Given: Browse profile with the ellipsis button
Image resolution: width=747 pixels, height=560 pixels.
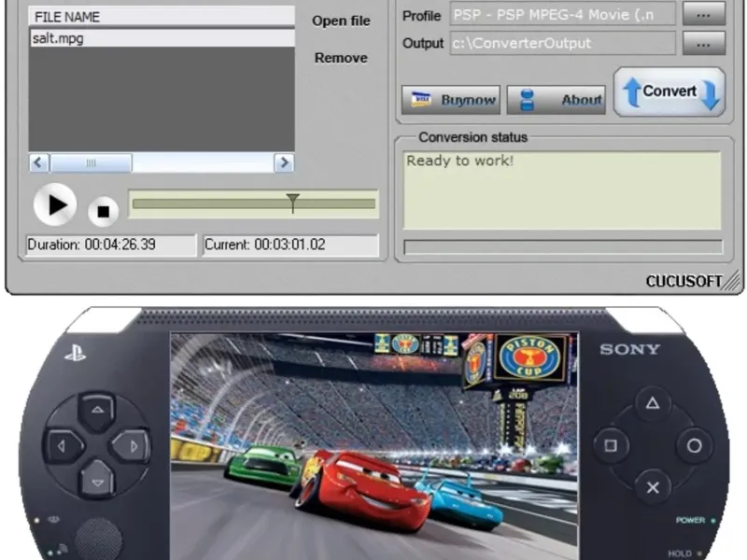Looking at the screenshot, I should click(704, 14).
